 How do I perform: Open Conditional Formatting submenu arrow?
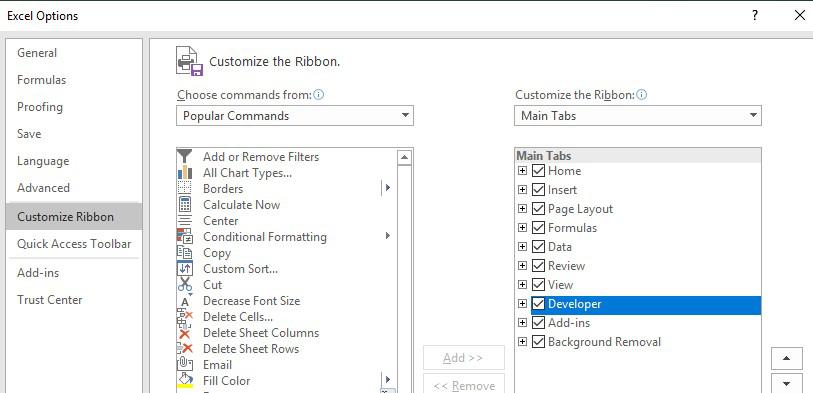pos(387,236)
